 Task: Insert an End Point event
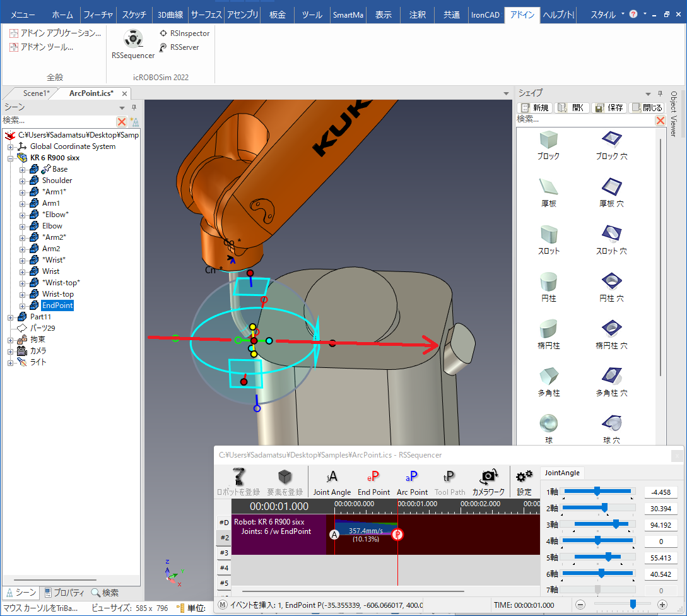[x=373, y=482]
